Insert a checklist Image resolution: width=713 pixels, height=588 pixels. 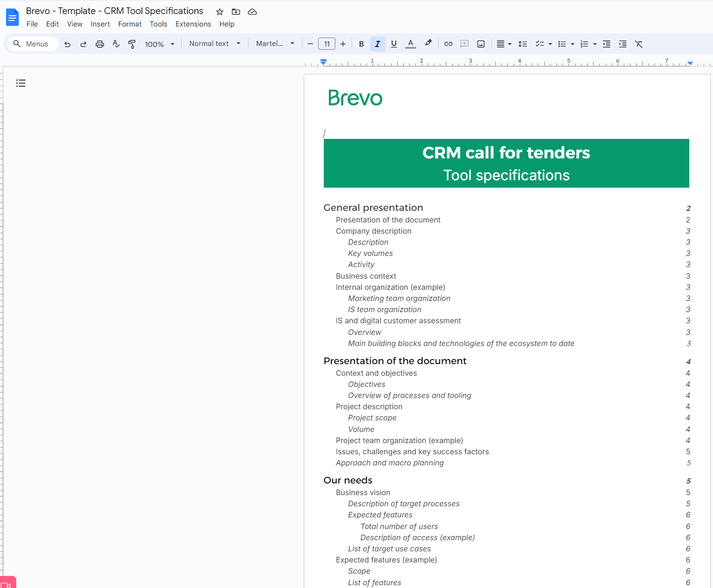(540, 44)
